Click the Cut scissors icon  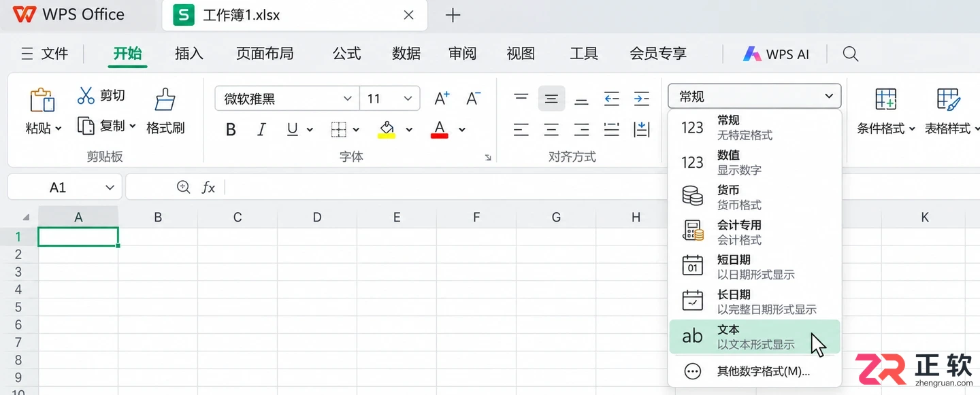(x=86, y=95)
